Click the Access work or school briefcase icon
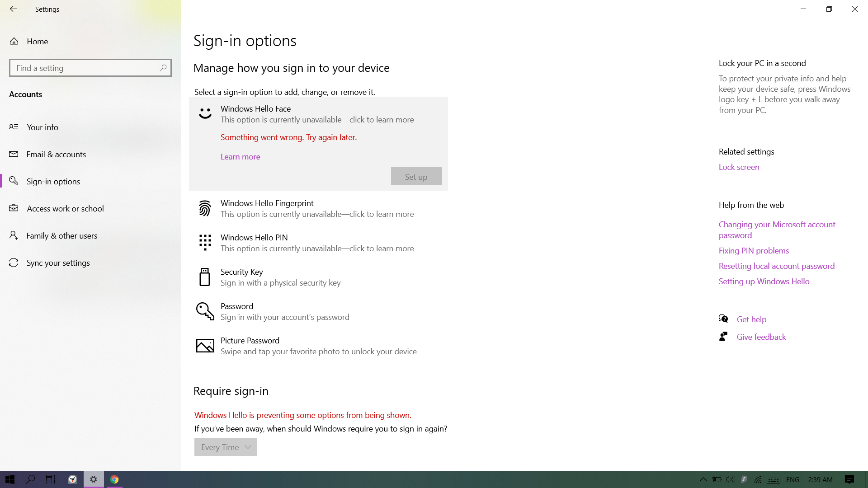Viewport: 868px width, 488px height. (x=14, y=208)
